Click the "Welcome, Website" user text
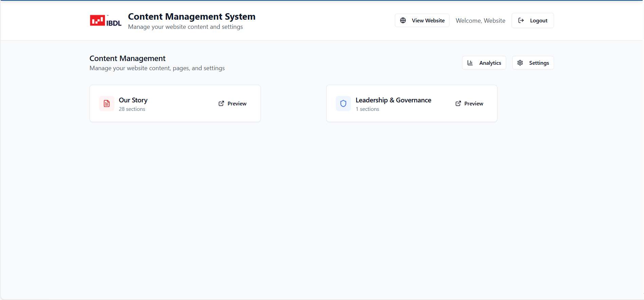 (x=480, y=21)
